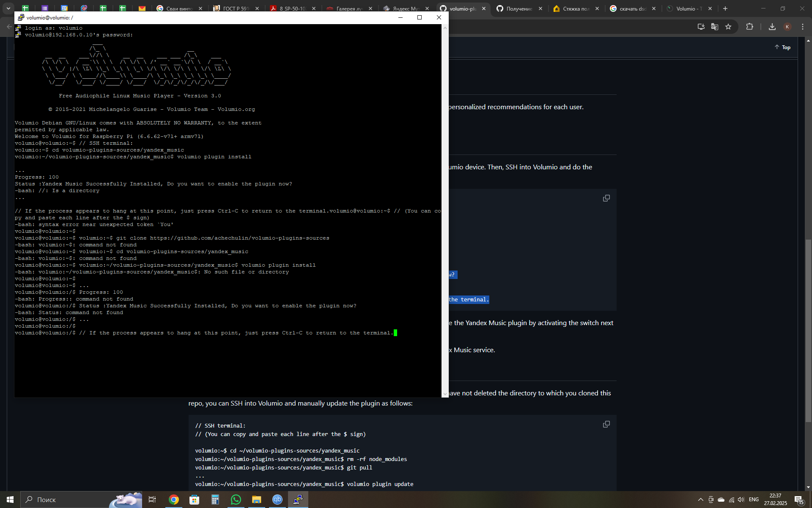Open Windows Start menu
Image resolution: width=812 pixels, height=508 pixels.
pyautogui.click(x=10, y=500)
